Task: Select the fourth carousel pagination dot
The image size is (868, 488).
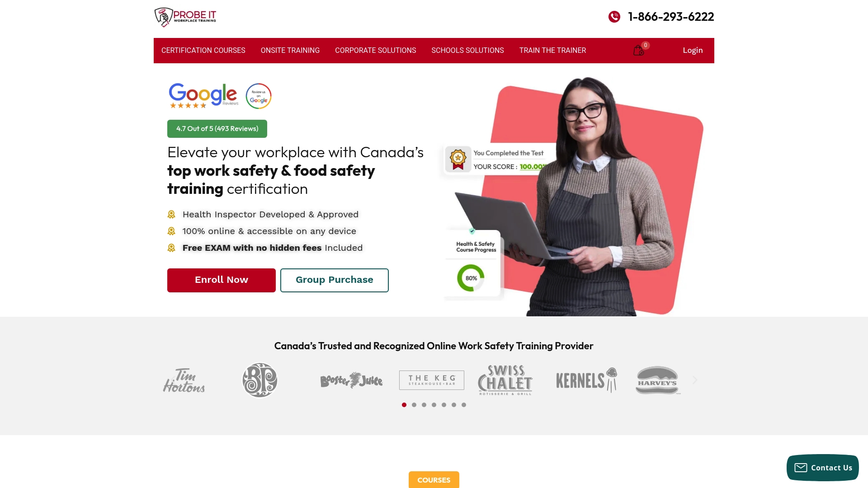Action: click(x=434, y=405)
